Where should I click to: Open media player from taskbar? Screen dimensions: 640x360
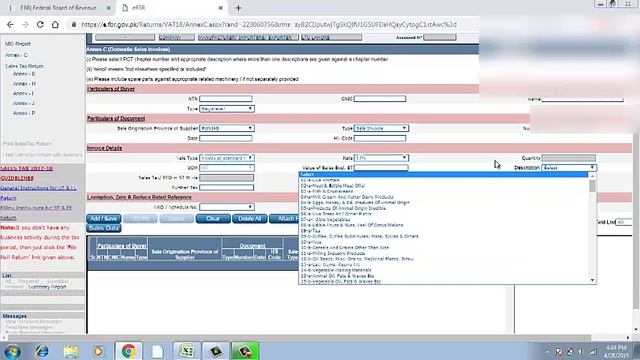pyautogui.click(x=98, y=351)
